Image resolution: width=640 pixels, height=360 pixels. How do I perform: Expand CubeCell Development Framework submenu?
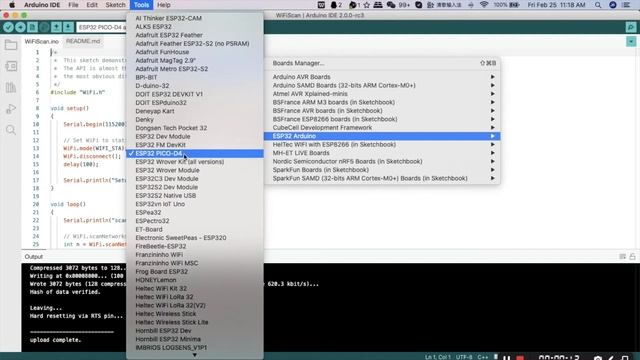point(382,127)
